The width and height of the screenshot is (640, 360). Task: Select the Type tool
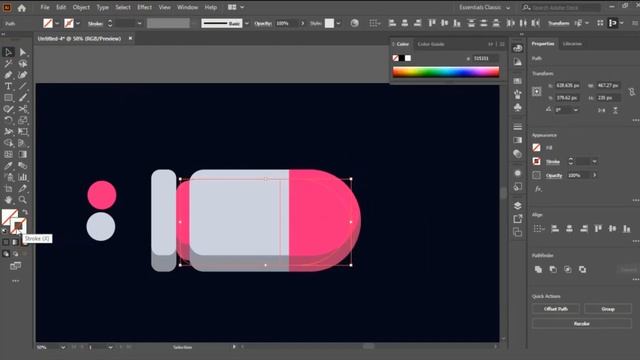(x=8, y=87)
